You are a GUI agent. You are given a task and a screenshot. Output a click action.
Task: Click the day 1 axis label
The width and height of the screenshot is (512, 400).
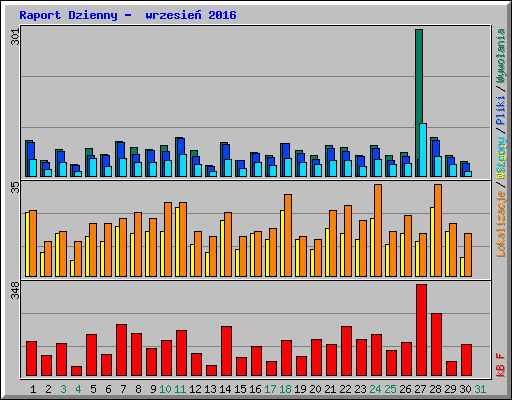(33, 389)
